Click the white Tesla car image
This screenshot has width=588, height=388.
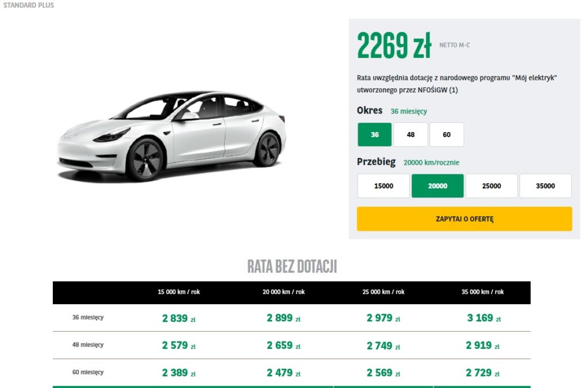172,136
